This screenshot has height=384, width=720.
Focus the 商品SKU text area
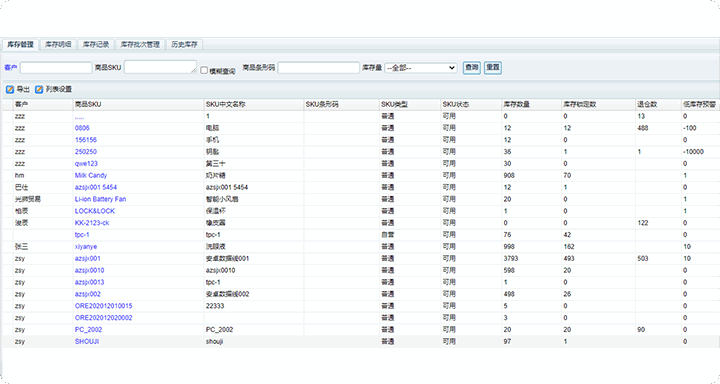(x=160, y=67)
